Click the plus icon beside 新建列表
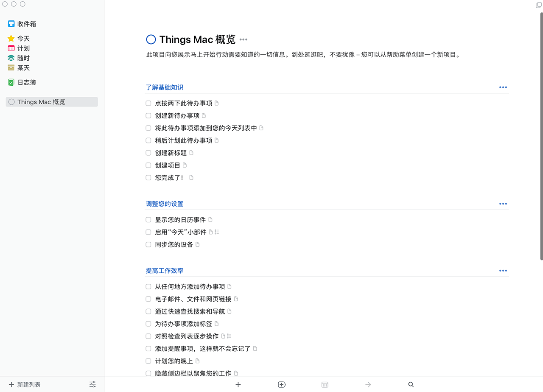 point(11,384)
